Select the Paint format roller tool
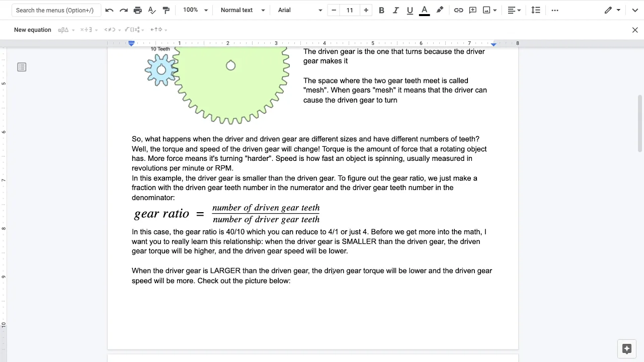Image resolution: width=644 pixels, height=362 pixels. point(166,10)
